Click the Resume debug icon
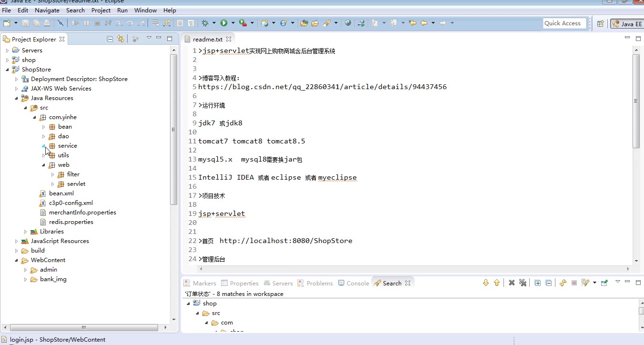This screenshot has width=644, height=345. [x=76, y=23]
